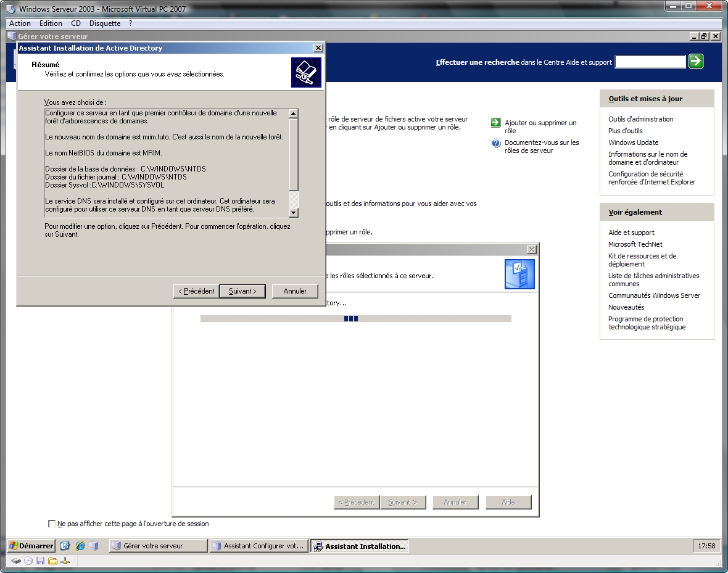
Task: Switch to Assistant Installation taskbar item
Action: 359,546
